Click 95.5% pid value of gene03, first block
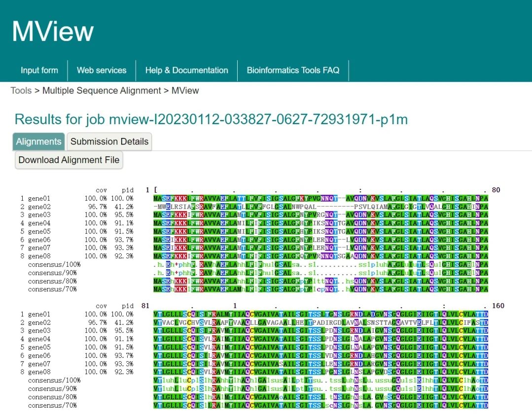The image size is (532, 415). click(x=124, y=214)
